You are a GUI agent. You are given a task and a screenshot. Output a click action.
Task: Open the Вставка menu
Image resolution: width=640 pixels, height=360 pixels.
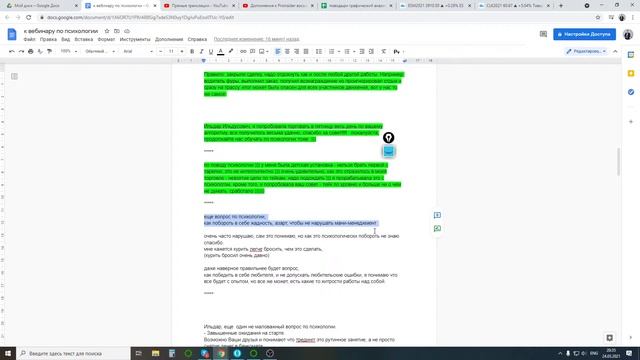[x=84, y=39]
